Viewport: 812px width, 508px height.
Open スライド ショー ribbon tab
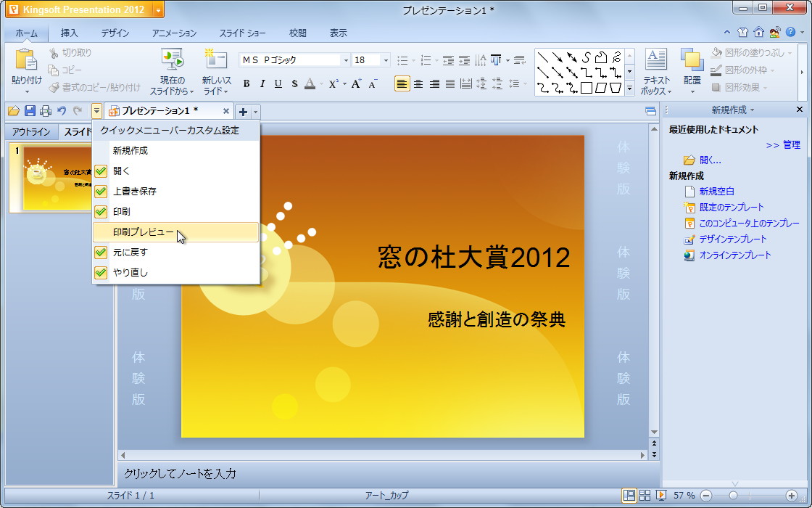[x=242, y=33]
